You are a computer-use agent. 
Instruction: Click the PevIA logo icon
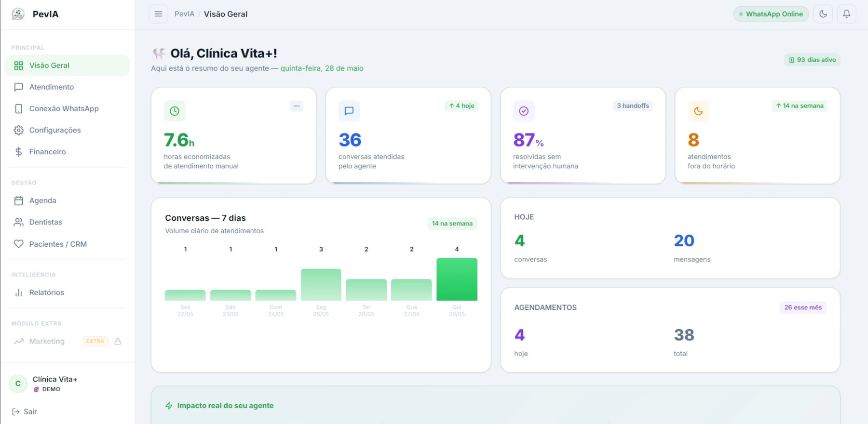click(x=18, y=14)
